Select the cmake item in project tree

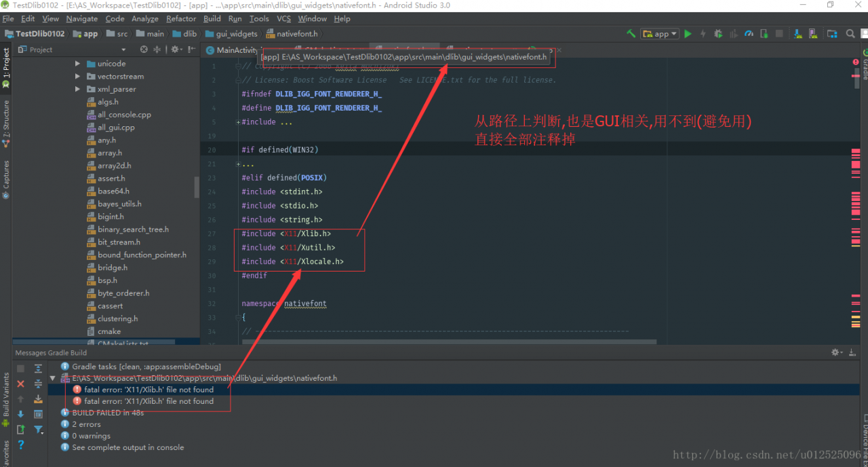click(104, 331)
